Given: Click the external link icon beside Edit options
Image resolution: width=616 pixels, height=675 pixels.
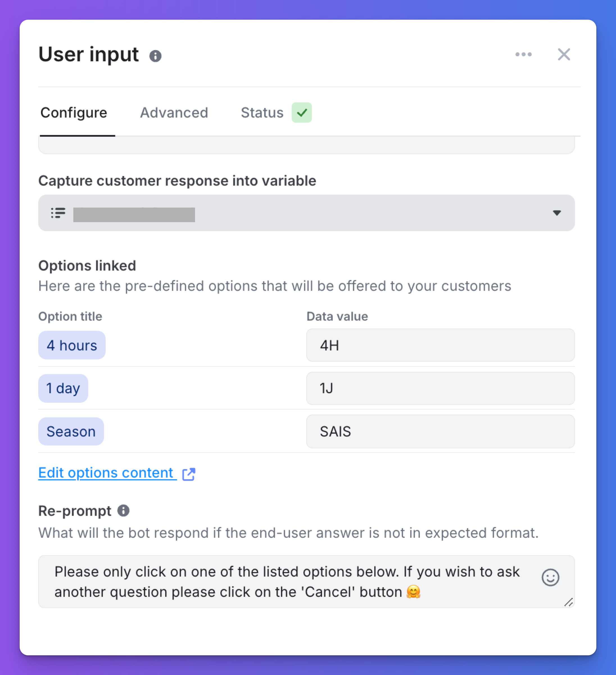Looking at the screenshot, I should [x=189, y=474].
